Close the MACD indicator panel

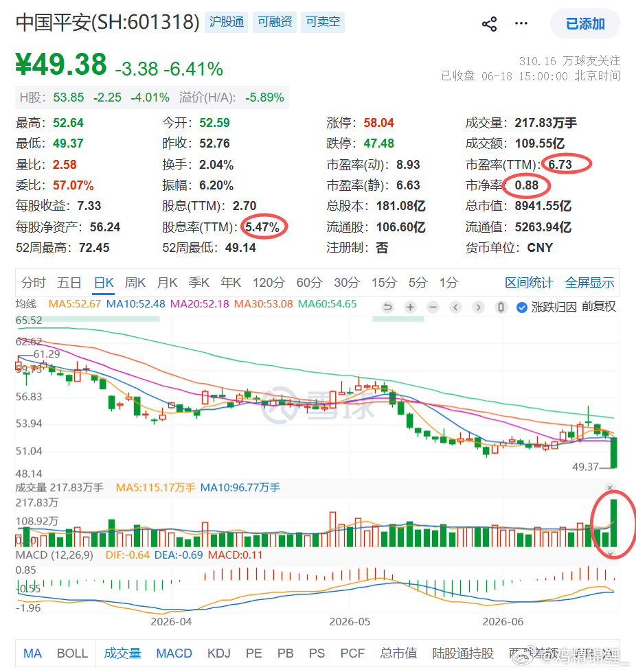click(611, 555)
